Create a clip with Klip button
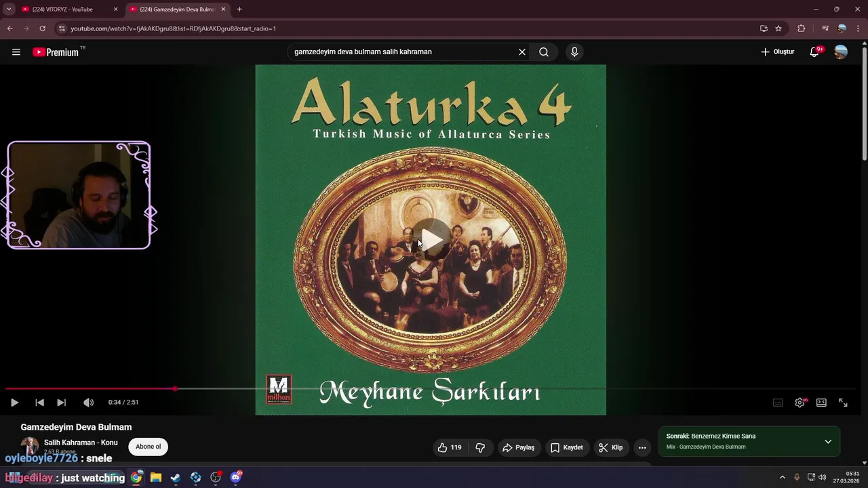The width and height of the screenshot is (868, 488). point(611,447)
